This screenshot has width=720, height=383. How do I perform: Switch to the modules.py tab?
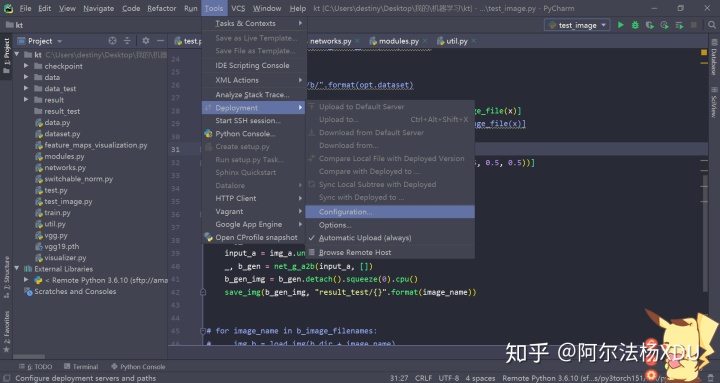click(399, 41)
